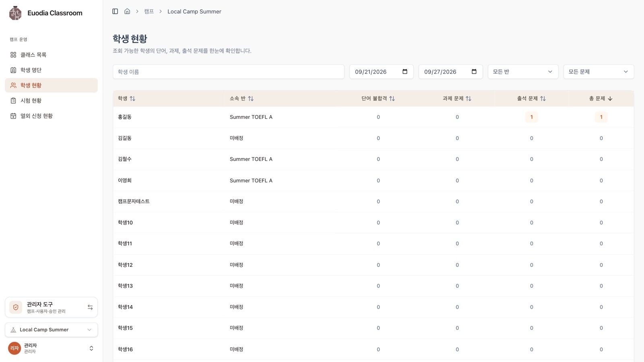Toggle the sidebar panel icon

point(115,11)
